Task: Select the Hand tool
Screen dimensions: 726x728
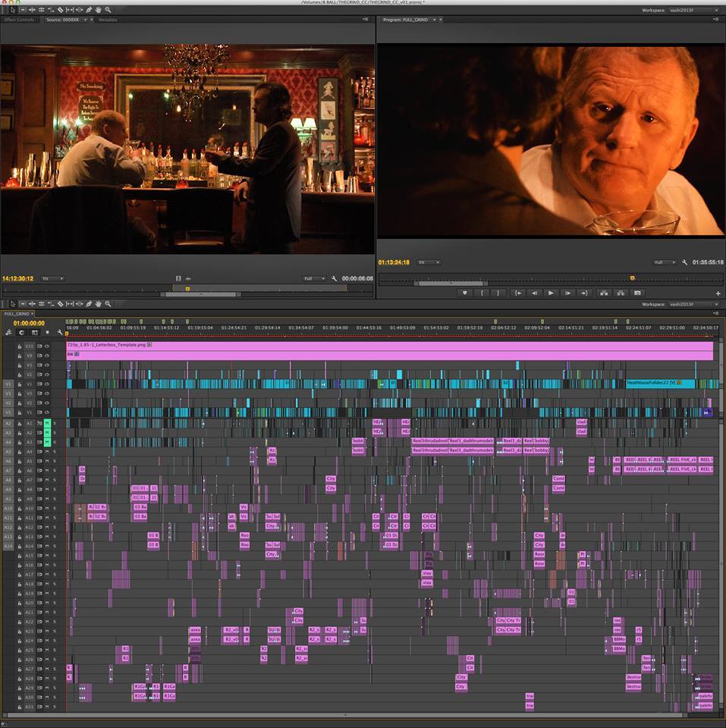Action: [x=97, y=306]
